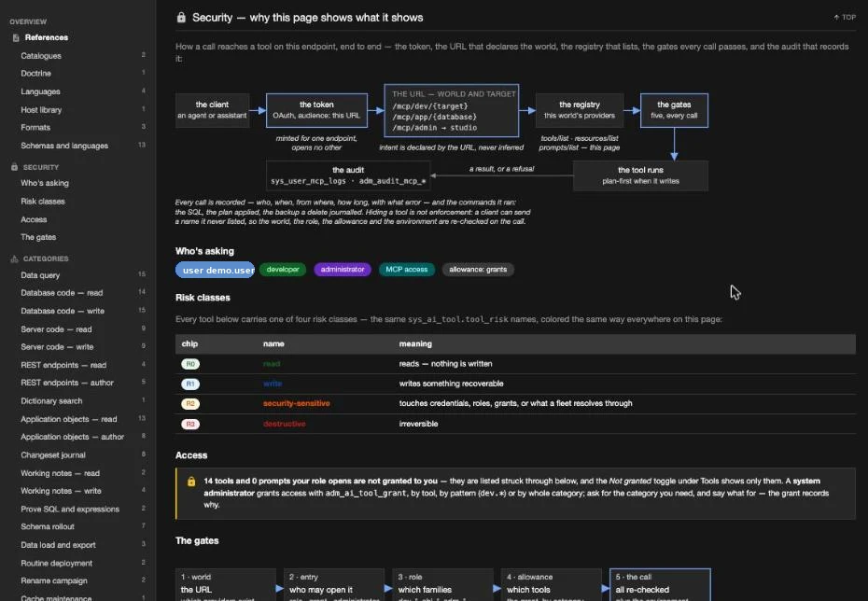Open Server code — write category

click(x=57, y=347)
